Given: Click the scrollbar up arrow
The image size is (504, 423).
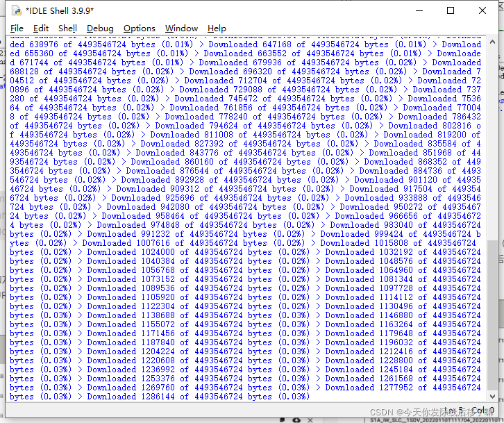Looking at the screenshot, I should click(492, 42).
